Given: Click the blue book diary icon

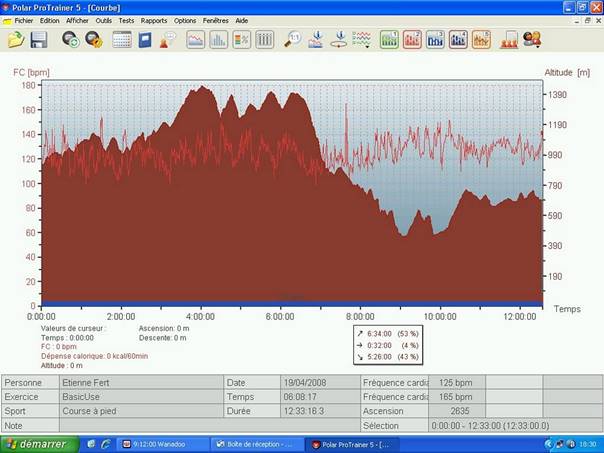Looking at the screenshot, I should click(x=145, y=40).
